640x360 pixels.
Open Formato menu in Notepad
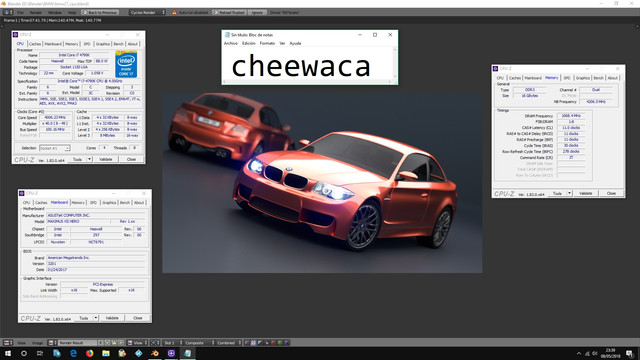pyautogui.click(x=267, y=43)
